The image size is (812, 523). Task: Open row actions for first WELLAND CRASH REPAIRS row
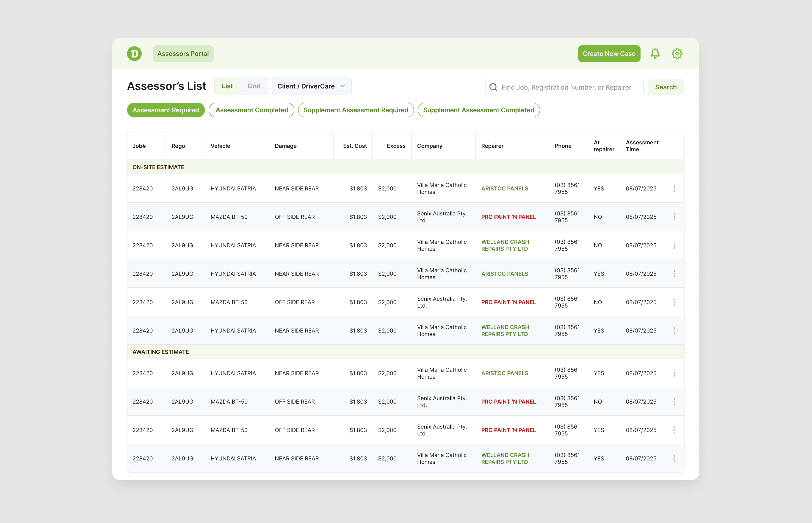pos(674,245)
